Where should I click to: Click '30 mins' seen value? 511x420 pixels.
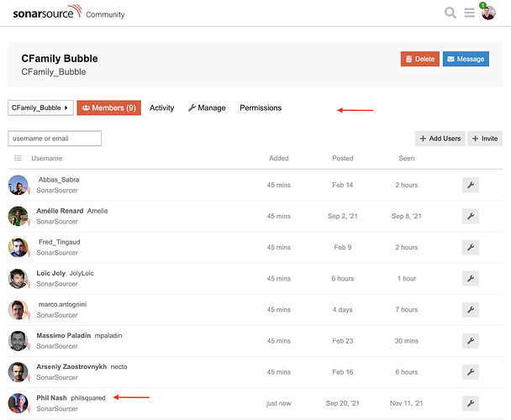(407, 341)
